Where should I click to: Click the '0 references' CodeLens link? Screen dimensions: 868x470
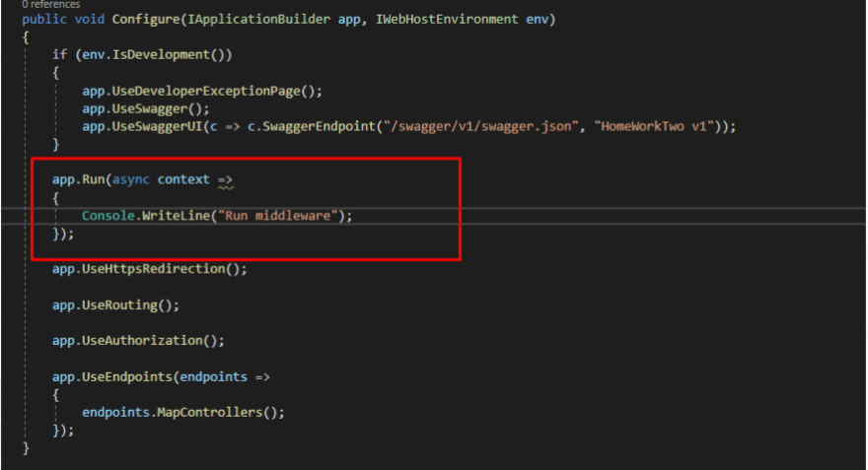click(50, 4)
